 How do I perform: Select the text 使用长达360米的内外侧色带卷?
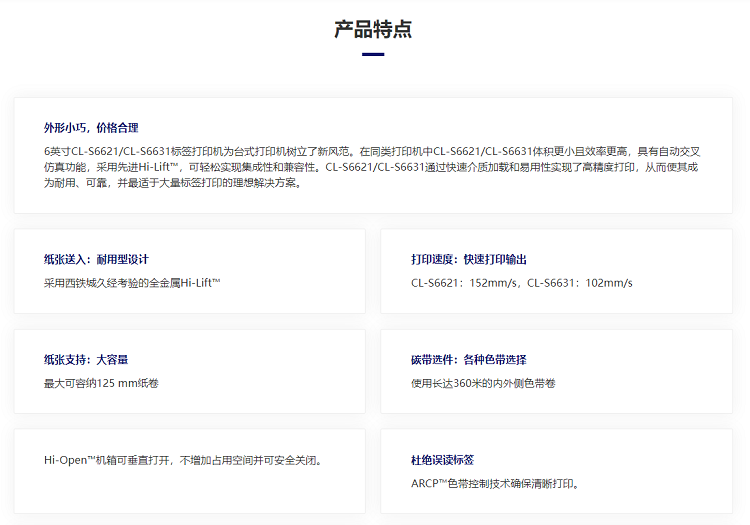tap(483, 383)
